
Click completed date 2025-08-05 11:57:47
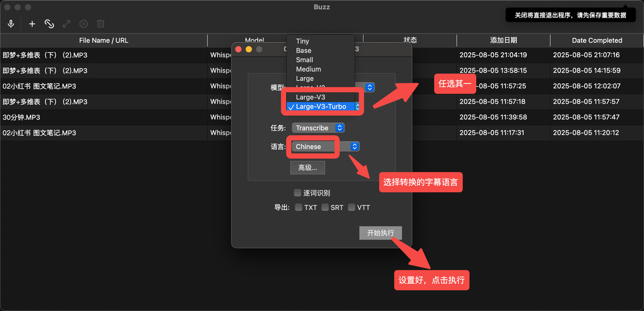pyautogui.click(x=586, y=117)
